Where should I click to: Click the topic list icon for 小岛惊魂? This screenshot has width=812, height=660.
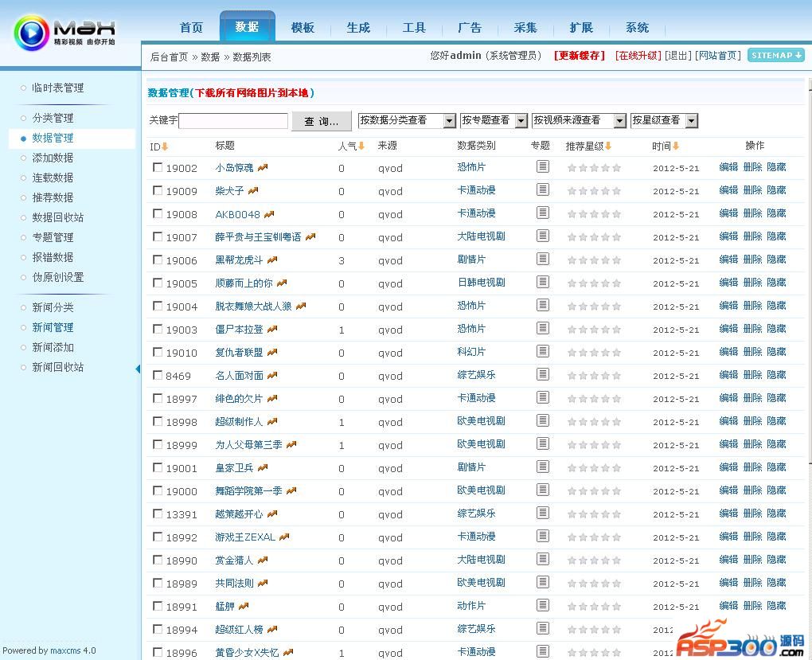click(x=542, y=166)
